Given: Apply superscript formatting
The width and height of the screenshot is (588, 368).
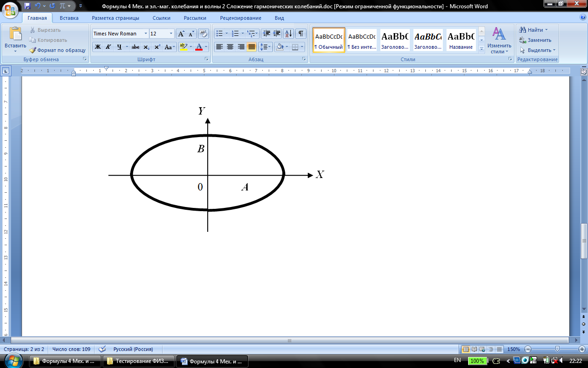Looking at the screenshot, I should [x=157, y=47].
